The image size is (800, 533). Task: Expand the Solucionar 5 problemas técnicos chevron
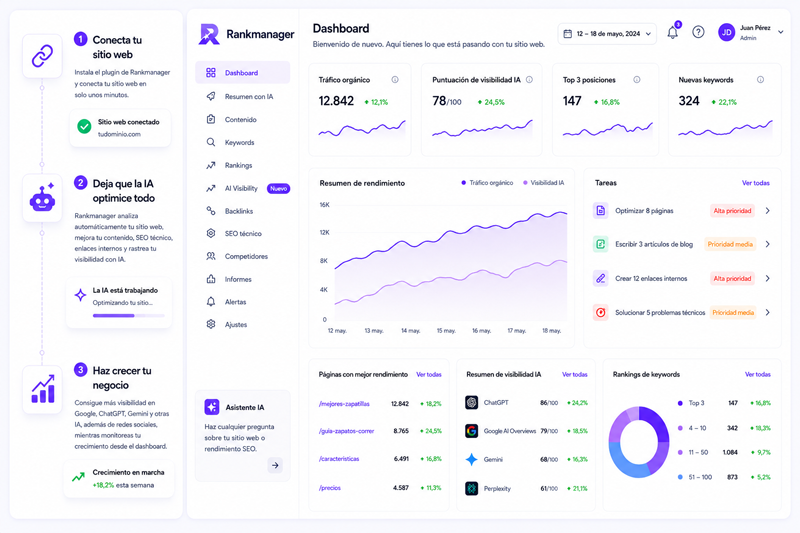767,312
